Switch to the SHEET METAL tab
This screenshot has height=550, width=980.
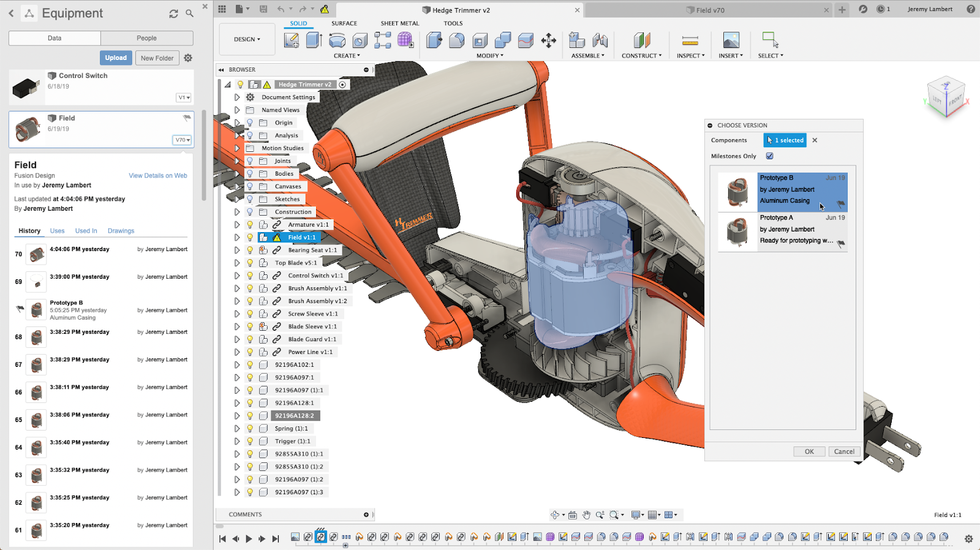tap(399, 23)
